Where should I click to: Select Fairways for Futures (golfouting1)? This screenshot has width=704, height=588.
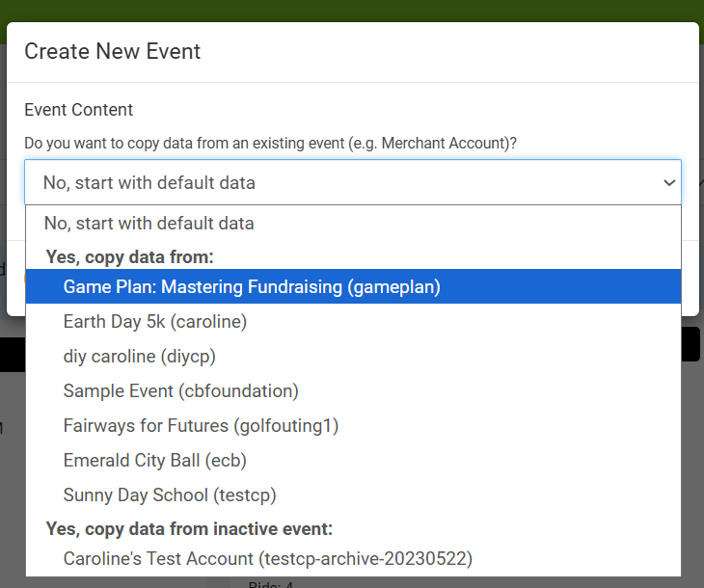201,426
